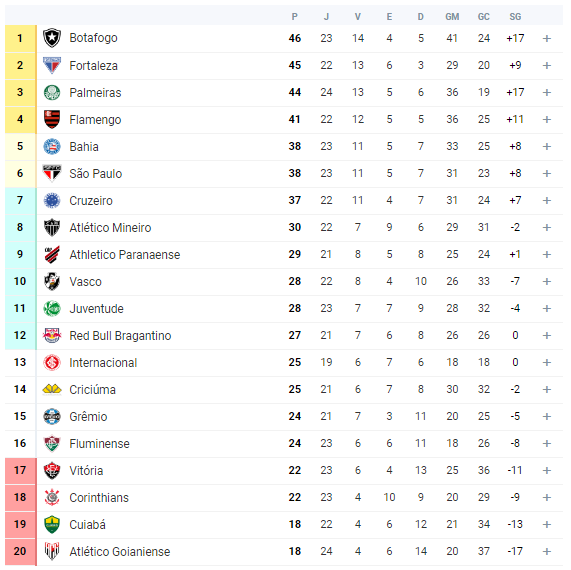Click the Palmeiras club crest

[52, 93]
